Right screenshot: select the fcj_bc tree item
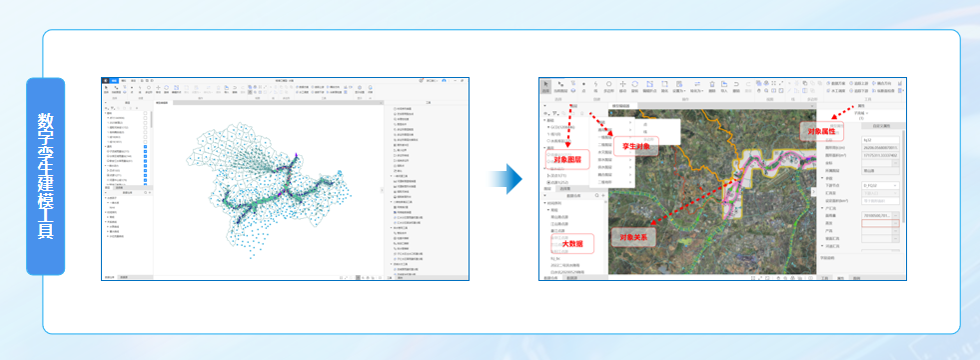The width and height of the screenshot is (980, 360). point(555,258)
